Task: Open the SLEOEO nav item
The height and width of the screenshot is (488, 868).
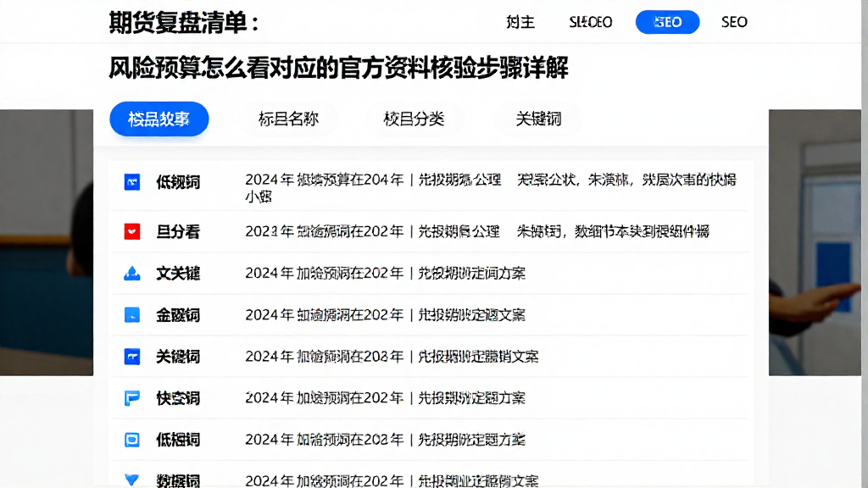Action: click(x=590, y=22)
